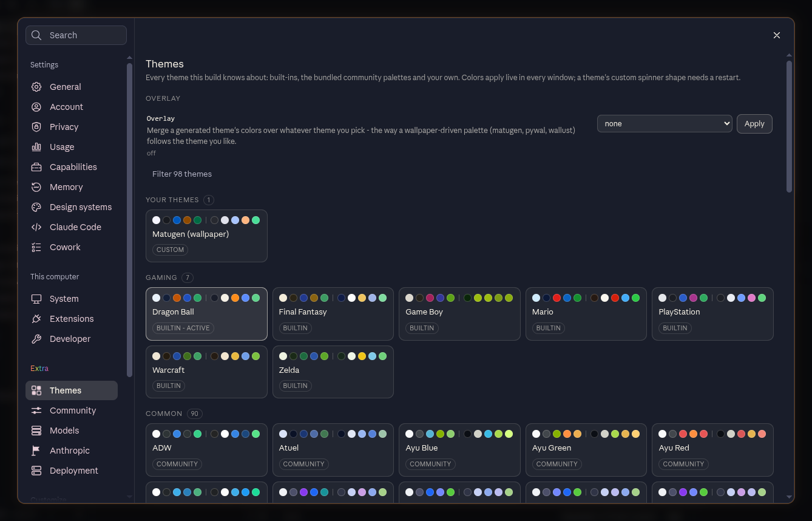Choose the Warcraft theme card
This screenshot has width=812, height=521.
[206, 372]
